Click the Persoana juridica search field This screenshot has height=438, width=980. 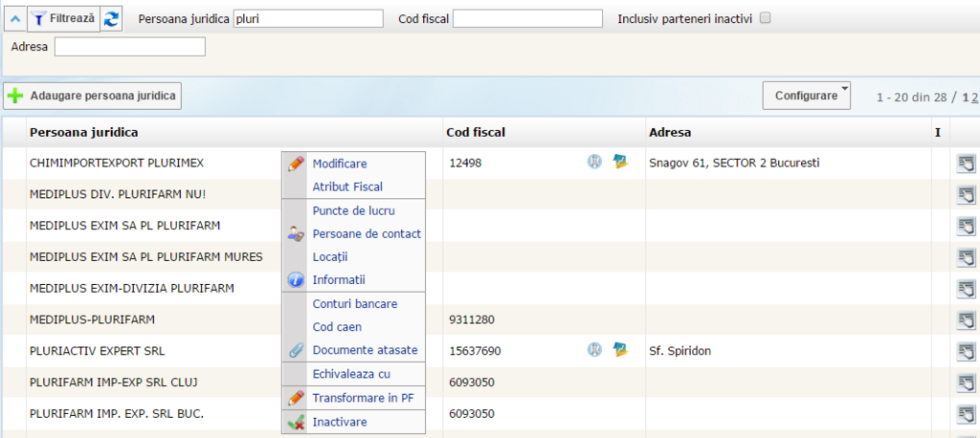coord(308,18)
